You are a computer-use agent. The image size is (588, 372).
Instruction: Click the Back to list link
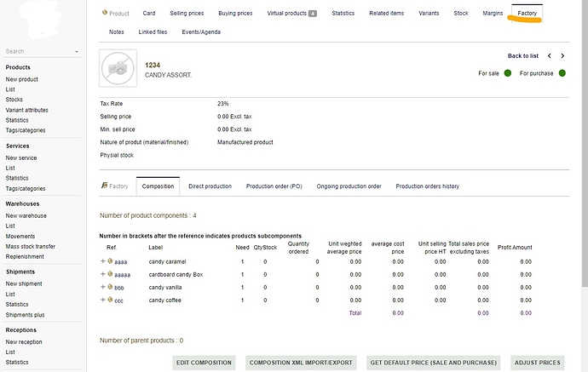point(523,56)
